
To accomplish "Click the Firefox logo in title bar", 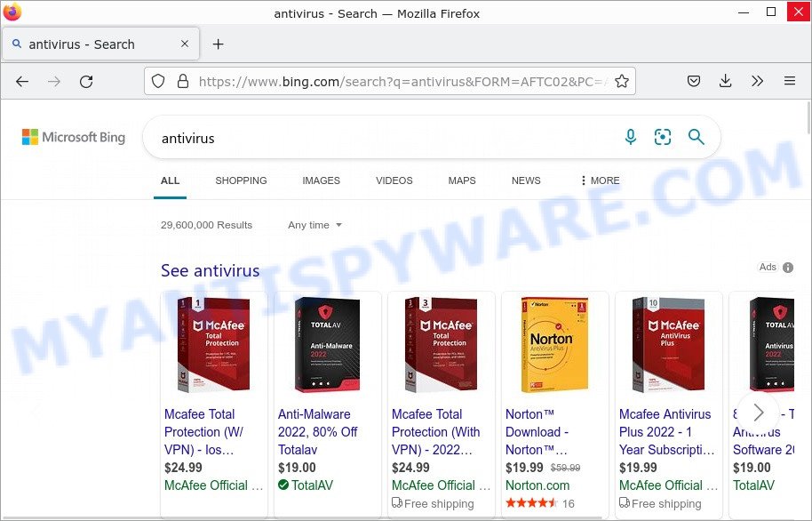I will click(12, 12).
